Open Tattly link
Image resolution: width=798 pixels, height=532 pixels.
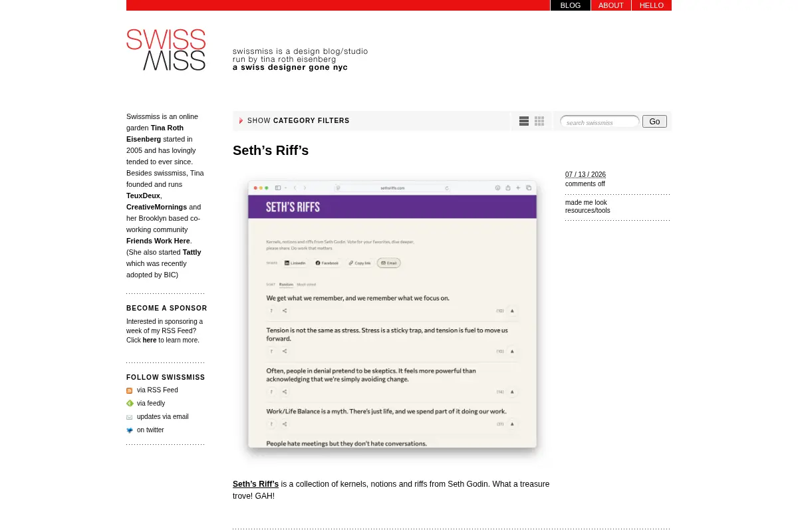(192, 252)
